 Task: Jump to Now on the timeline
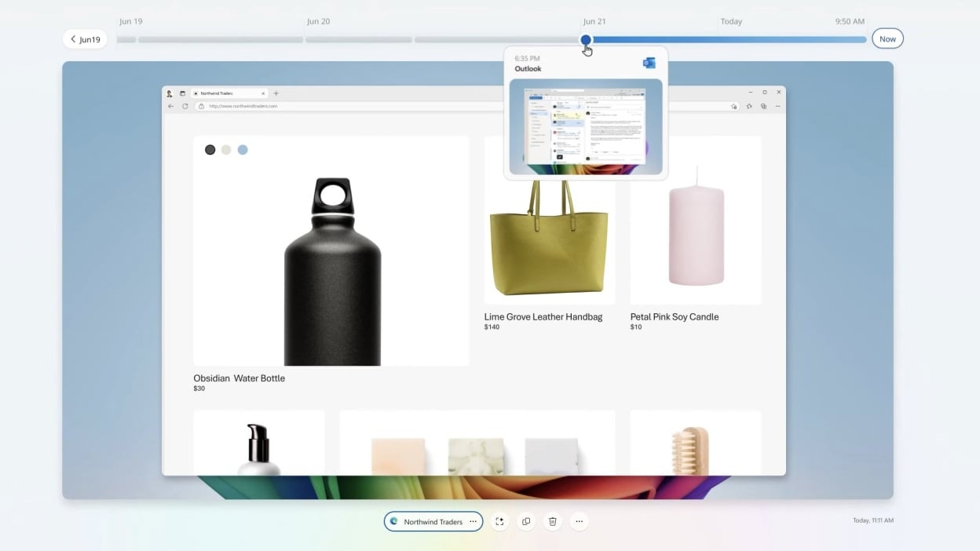887,39
